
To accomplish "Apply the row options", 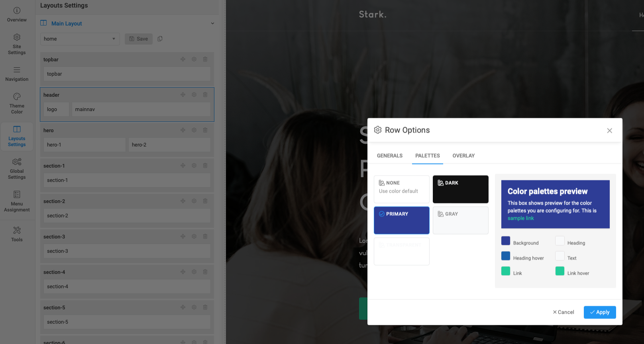I will [x=600, y=312].
